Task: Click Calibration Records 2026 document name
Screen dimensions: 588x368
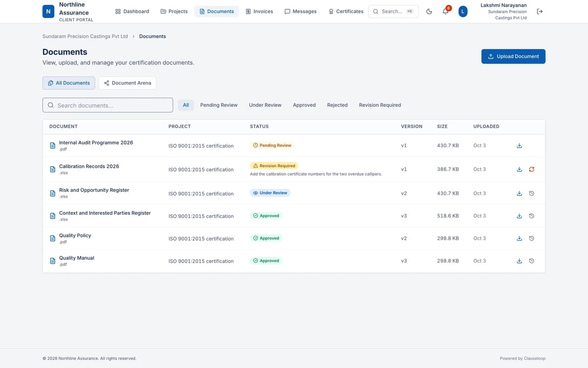Action: tap(89, 166)
